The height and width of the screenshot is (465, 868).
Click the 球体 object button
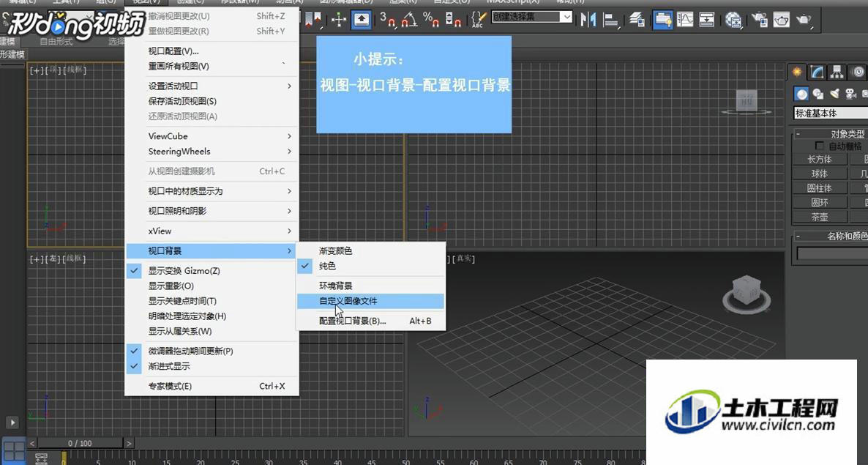[820, 174]
